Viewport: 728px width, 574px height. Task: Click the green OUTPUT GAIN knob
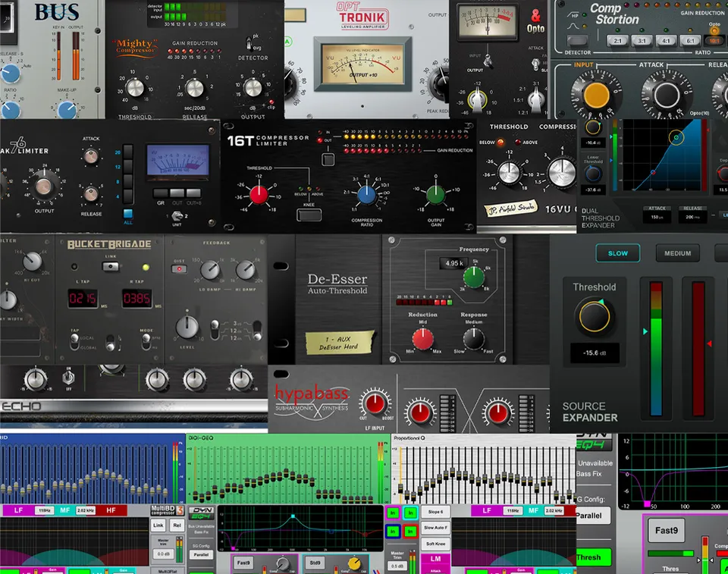[435, 195]
